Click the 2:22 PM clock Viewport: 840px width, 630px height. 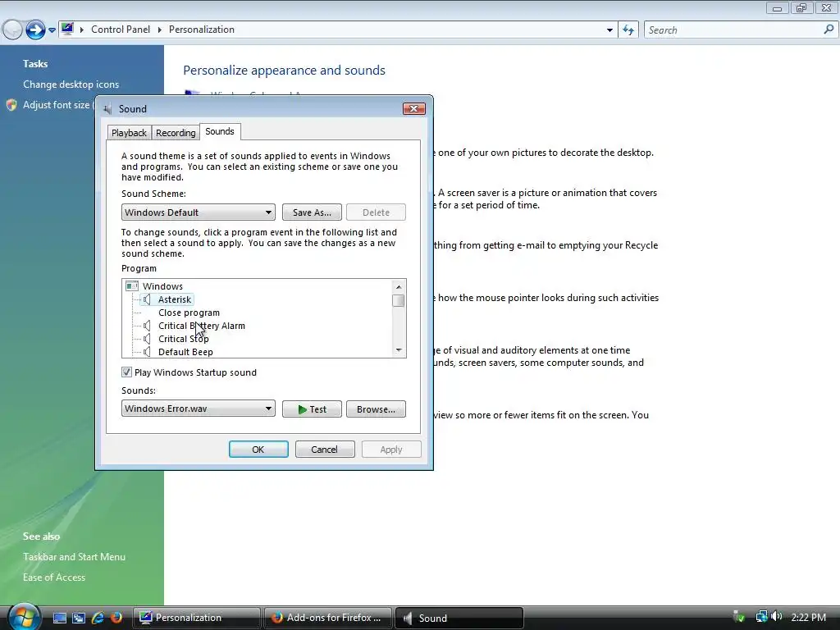tap(808, 617)
